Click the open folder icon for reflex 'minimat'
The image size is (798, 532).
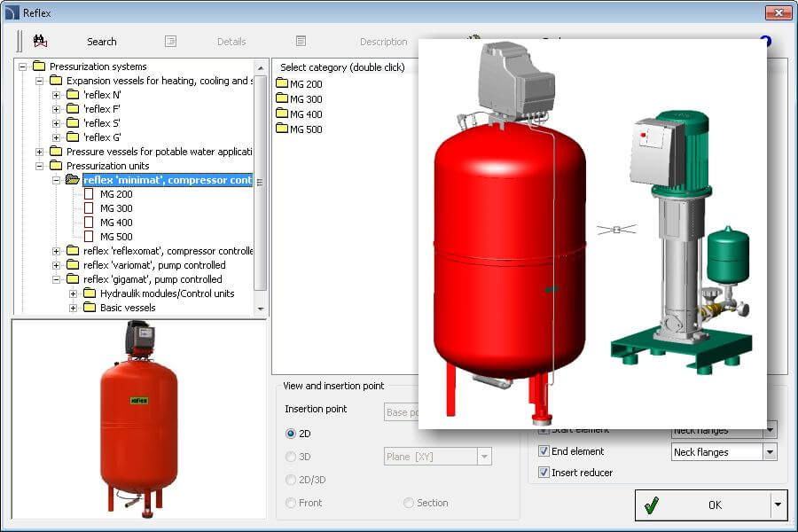pos(72,180)
